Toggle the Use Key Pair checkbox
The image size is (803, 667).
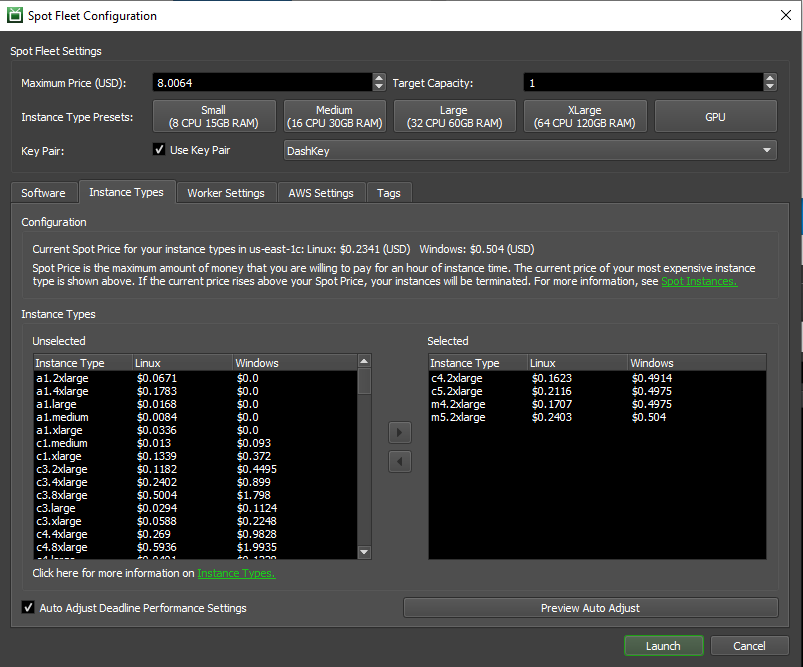coord(159,150)
